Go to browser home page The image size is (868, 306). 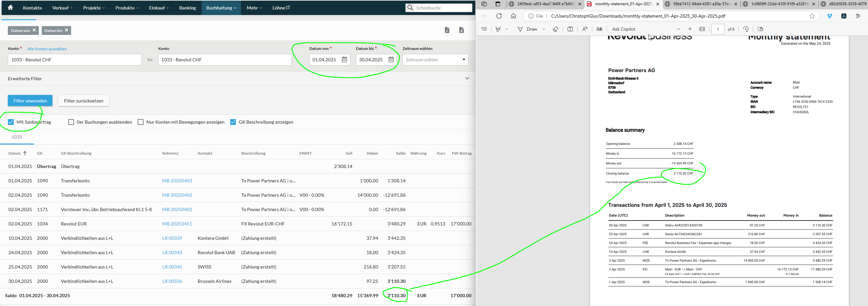tap(513, 16)
